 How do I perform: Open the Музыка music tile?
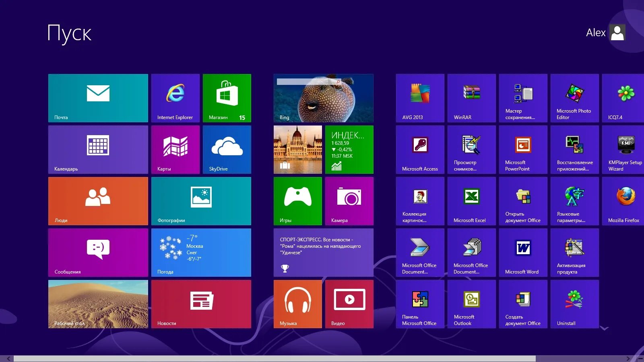pos(298,304)
